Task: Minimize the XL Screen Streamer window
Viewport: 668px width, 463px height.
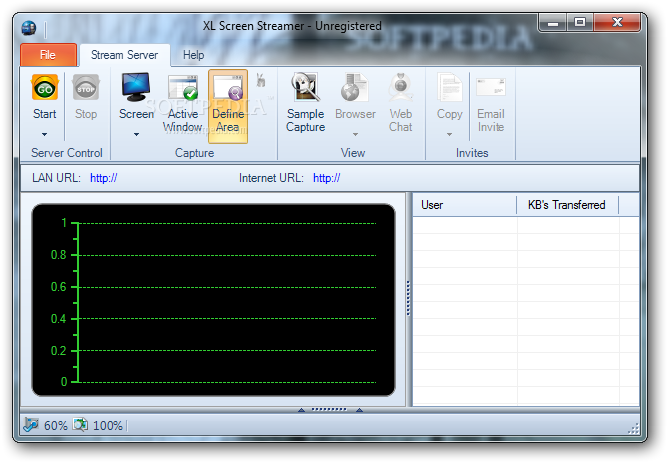Action: 553,23
